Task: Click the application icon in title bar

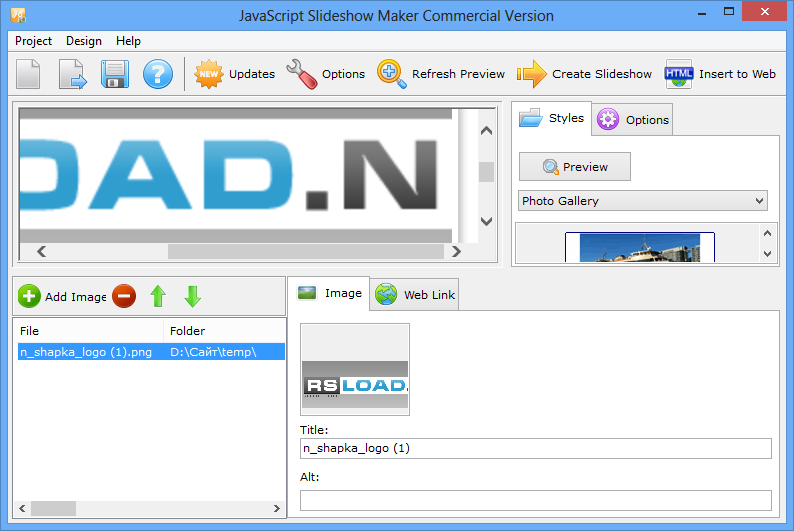Action: point(18,15)
